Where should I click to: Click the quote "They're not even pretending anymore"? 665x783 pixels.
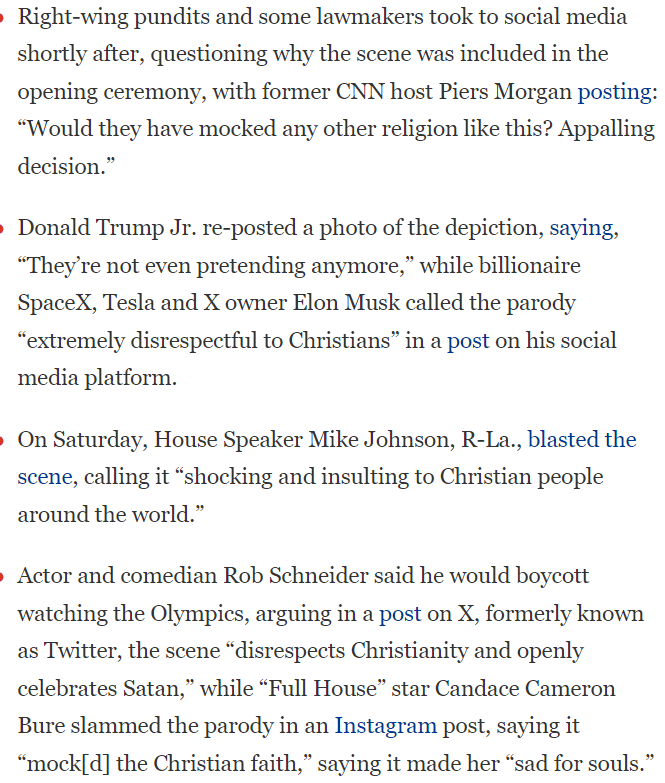(216, 266)
